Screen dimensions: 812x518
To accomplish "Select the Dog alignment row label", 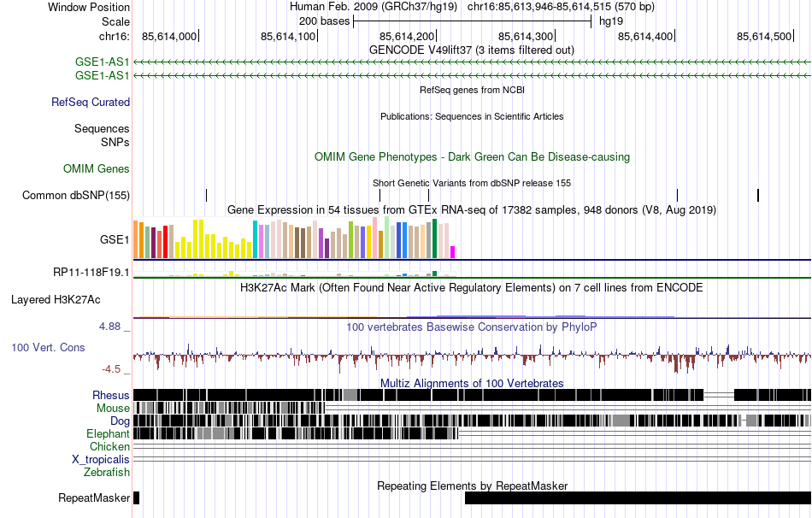I will point(120,421).
